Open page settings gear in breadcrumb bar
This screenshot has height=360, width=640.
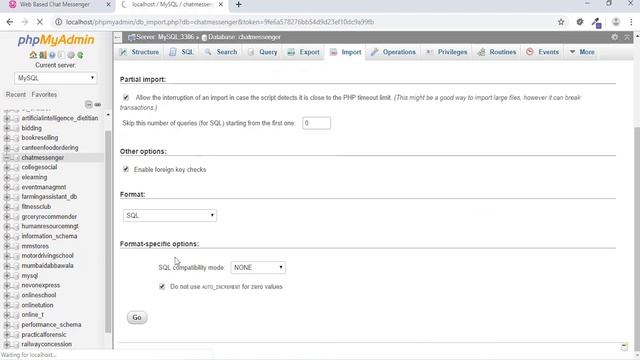click(615, 37)
